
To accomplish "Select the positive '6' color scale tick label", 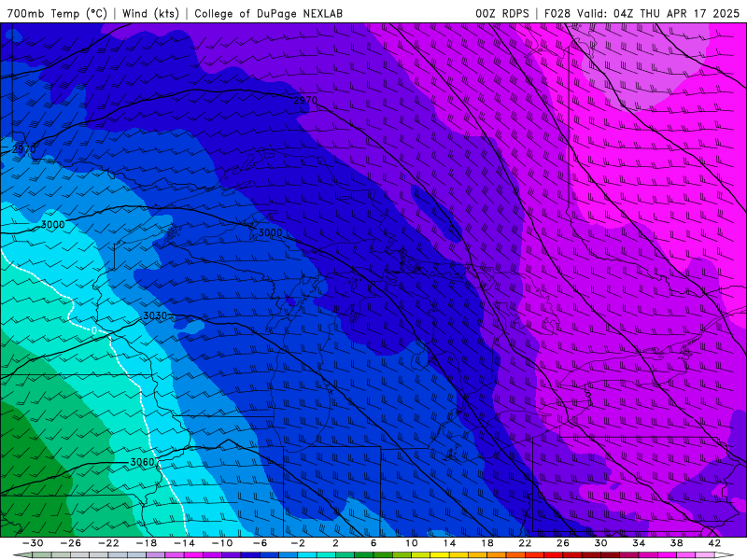I will tap(373, 543).
